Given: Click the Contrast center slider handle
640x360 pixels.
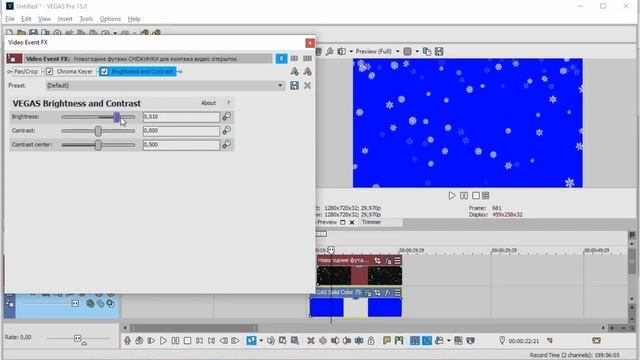Looking at the screenshot, I should 98,145.
